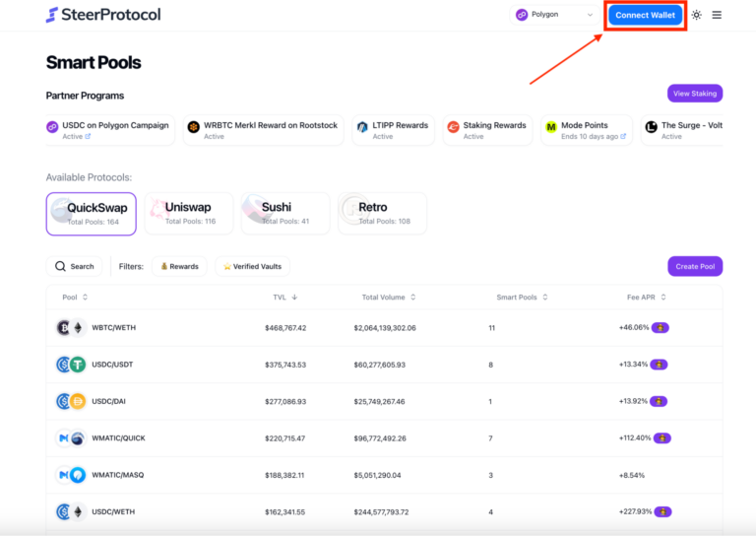Select the WRBTC Merkl Reward on Rootstock card
The width and height of the screenshot is (756, 536).
tap(263, 130)
